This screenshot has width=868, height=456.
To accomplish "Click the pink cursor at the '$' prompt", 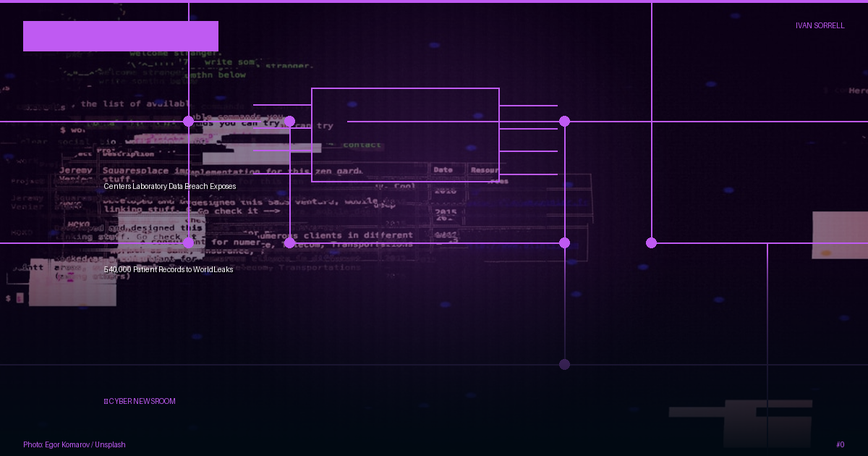I will pyautogui.click(x=20, y=297).
